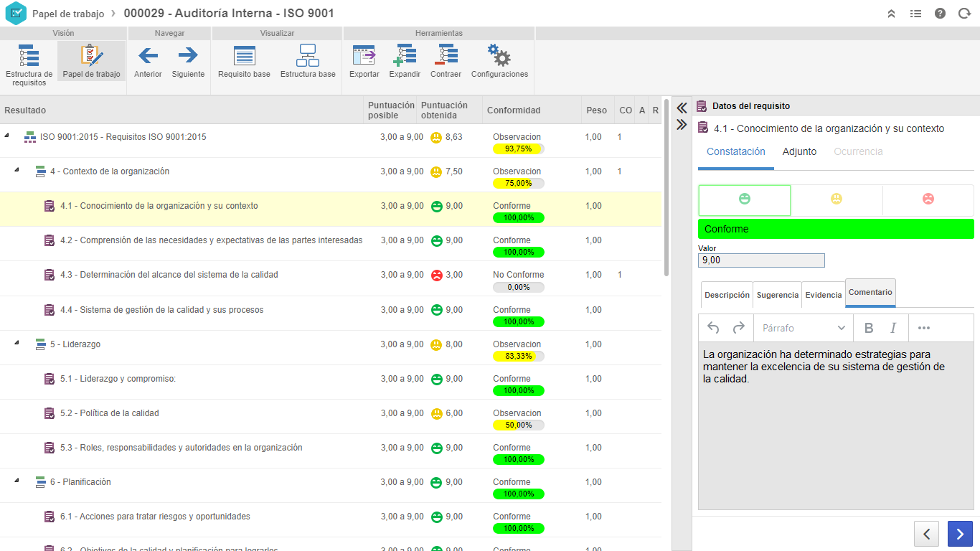Switch to Adjunto tab
980x551 pixels.
click(x=799, y=152)
